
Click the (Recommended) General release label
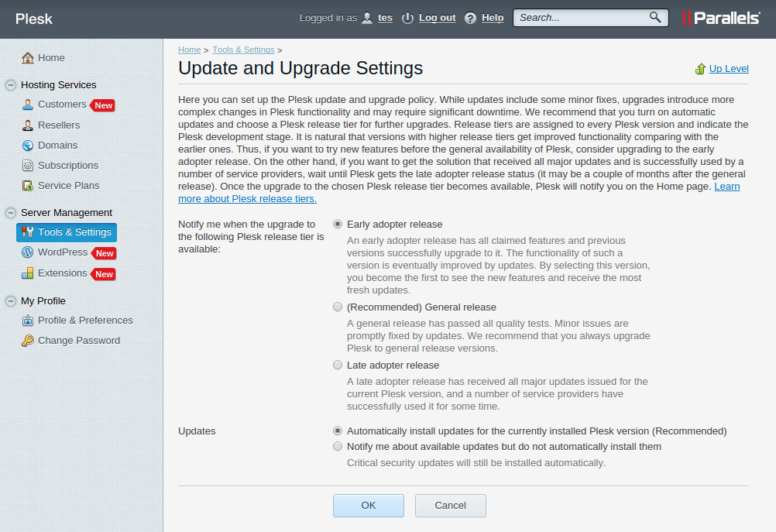pyautogui.click(x=421, y=307)
